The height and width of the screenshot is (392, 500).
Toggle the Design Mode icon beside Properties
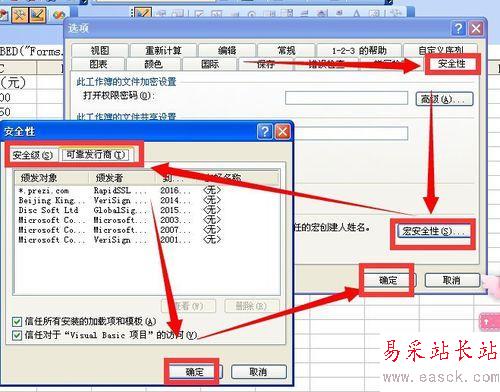point(37,15)
